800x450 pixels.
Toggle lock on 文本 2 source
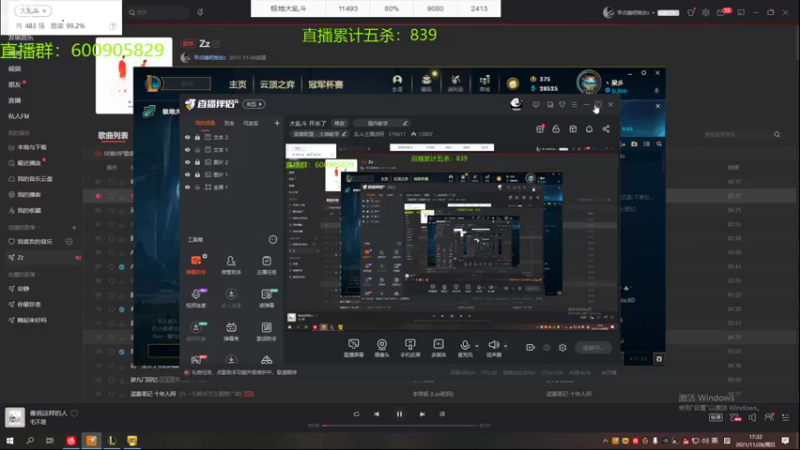pyautogui.click(x=197, y=137)
